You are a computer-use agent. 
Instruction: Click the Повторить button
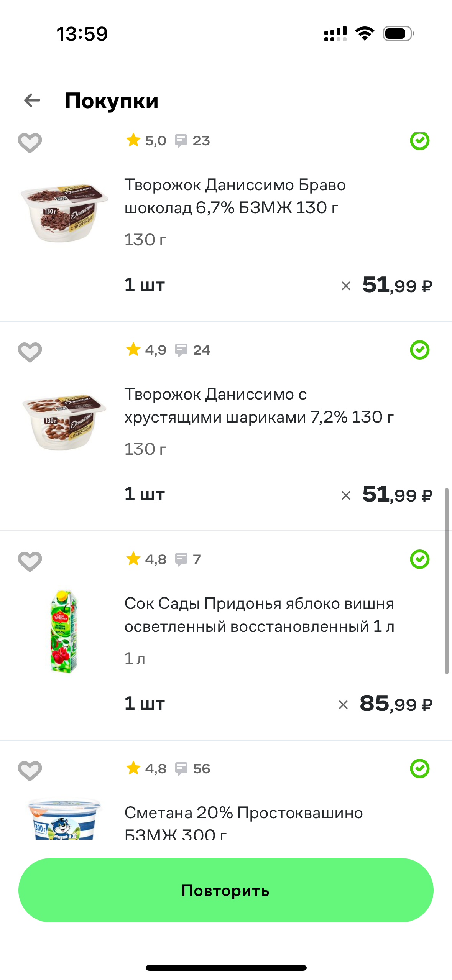(x=226, y=890)
